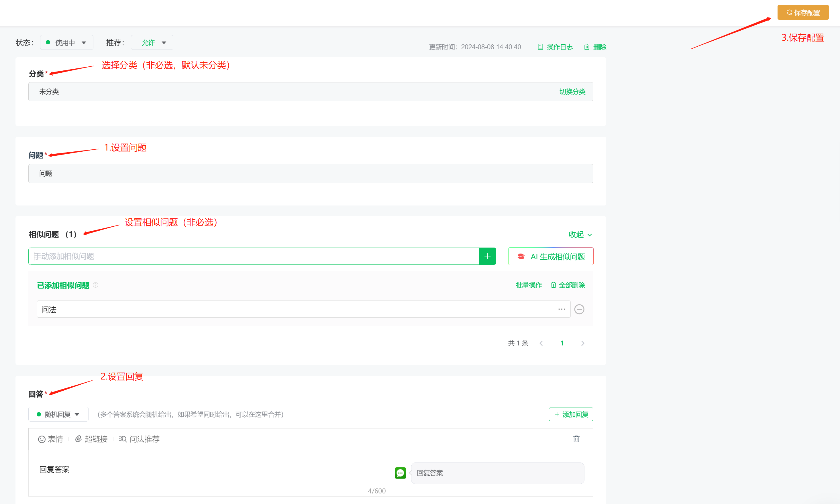
Task: Add a hyperlink with 超链接 icon
Action: coord(78,439)
